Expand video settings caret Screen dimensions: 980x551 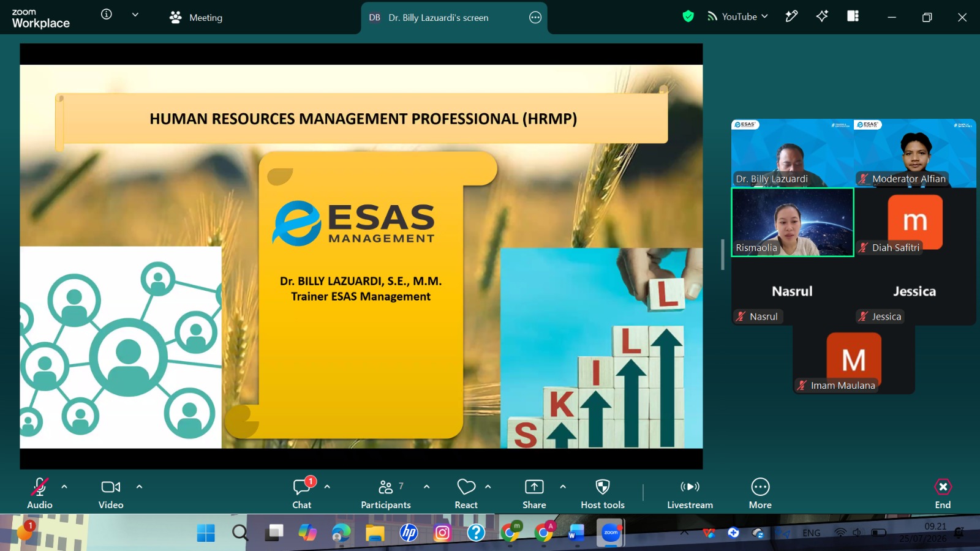pyautogui.click(x=139, y=487)
